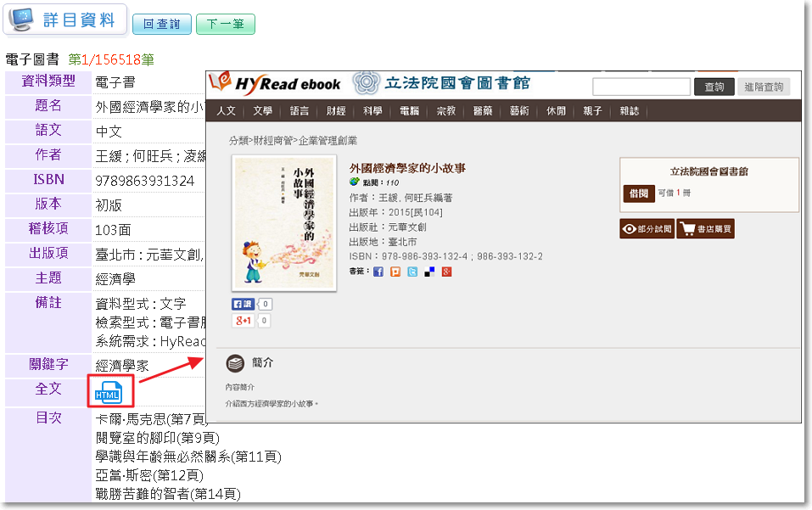Click 書店購買 bookstore purchase button

tap(707, 228)
